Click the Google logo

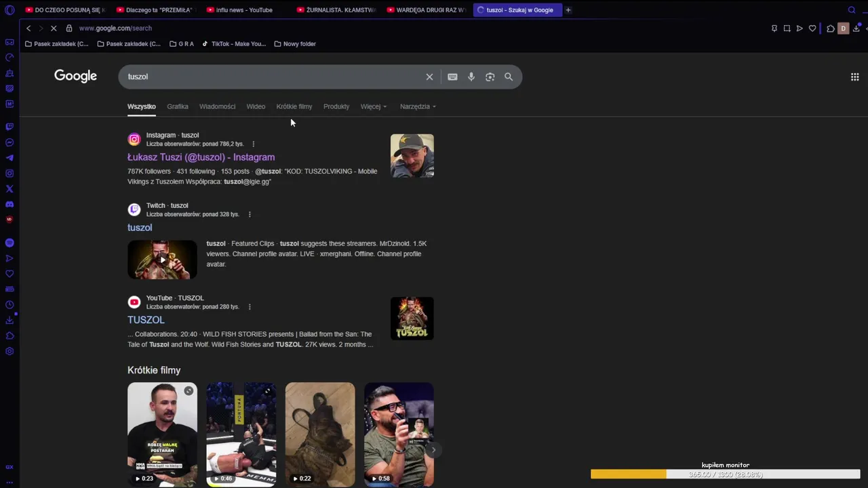point(75,76)
